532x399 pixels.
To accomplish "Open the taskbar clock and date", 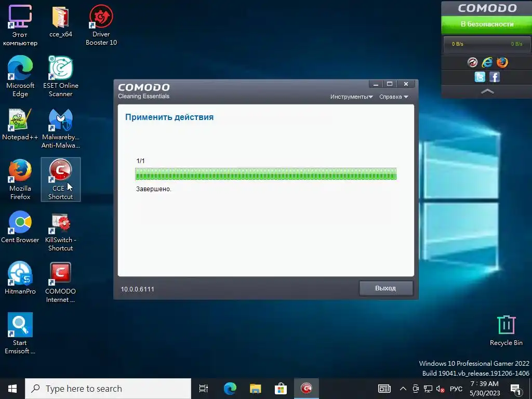I will tap(485, 389).
